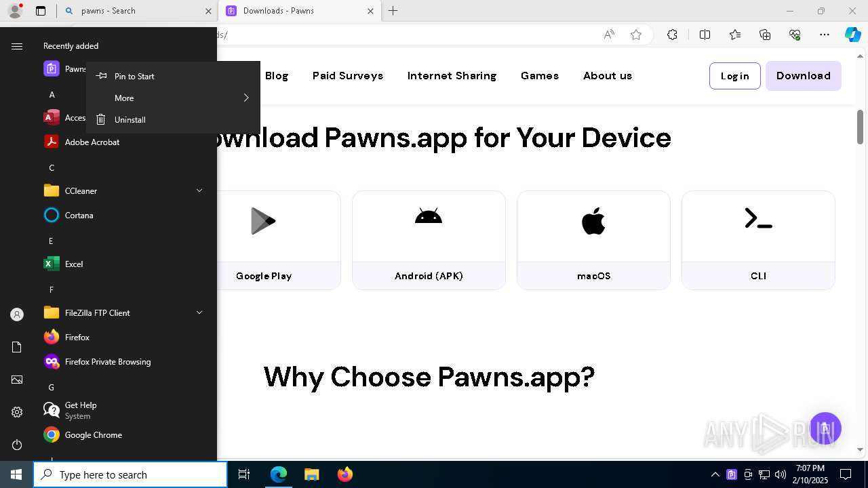
Task: Close the pawns - Search tab
Action: point(208,11)
